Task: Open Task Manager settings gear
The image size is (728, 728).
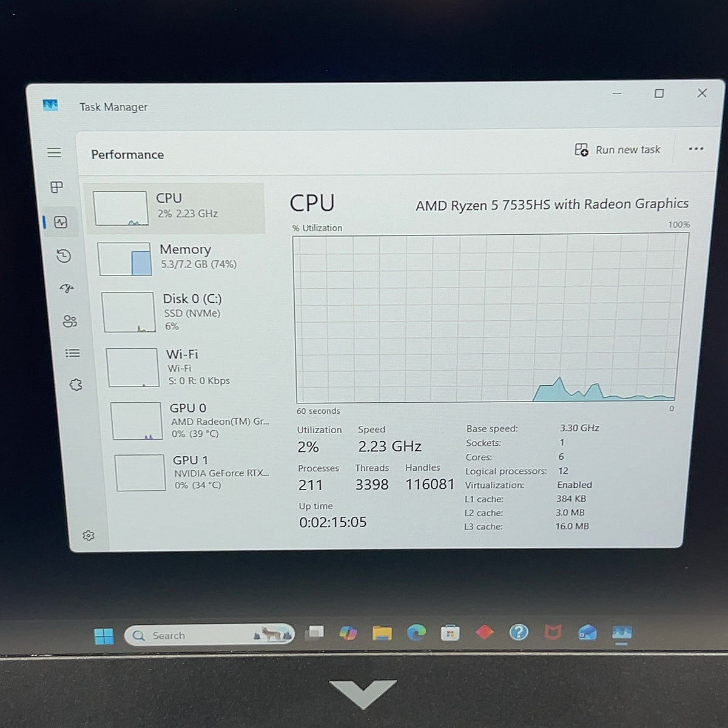Action: tap(89, 535)
